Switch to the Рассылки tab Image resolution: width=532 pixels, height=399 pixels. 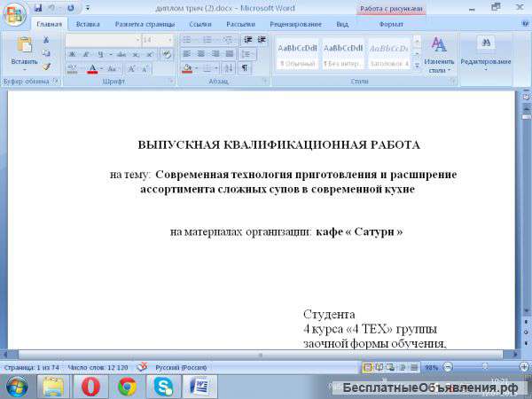point(240,25)
